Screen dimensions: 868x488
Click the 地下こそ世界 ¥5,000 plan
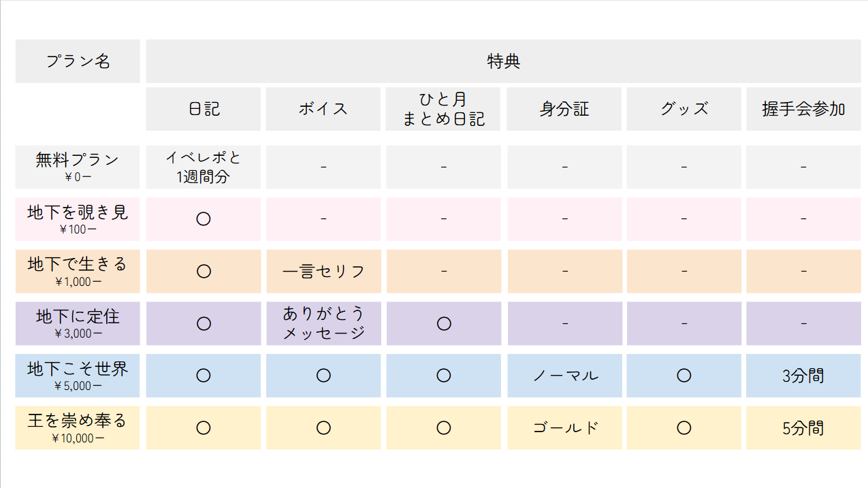(x=78, y=376)
